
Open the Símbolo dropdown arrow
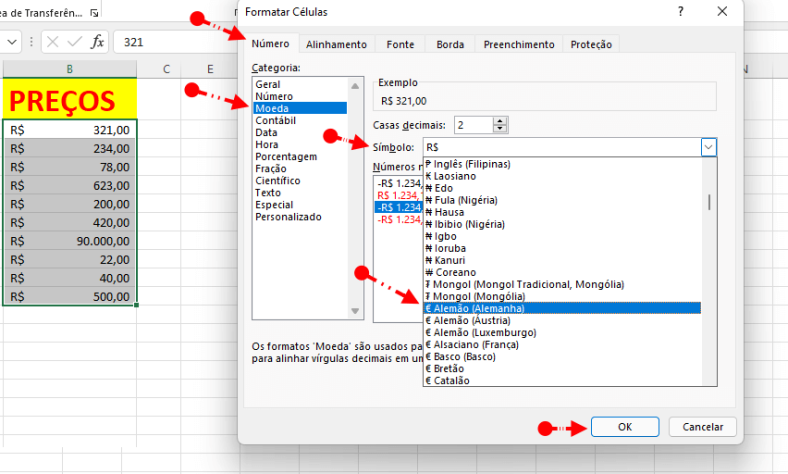click(x=709, y=147)
